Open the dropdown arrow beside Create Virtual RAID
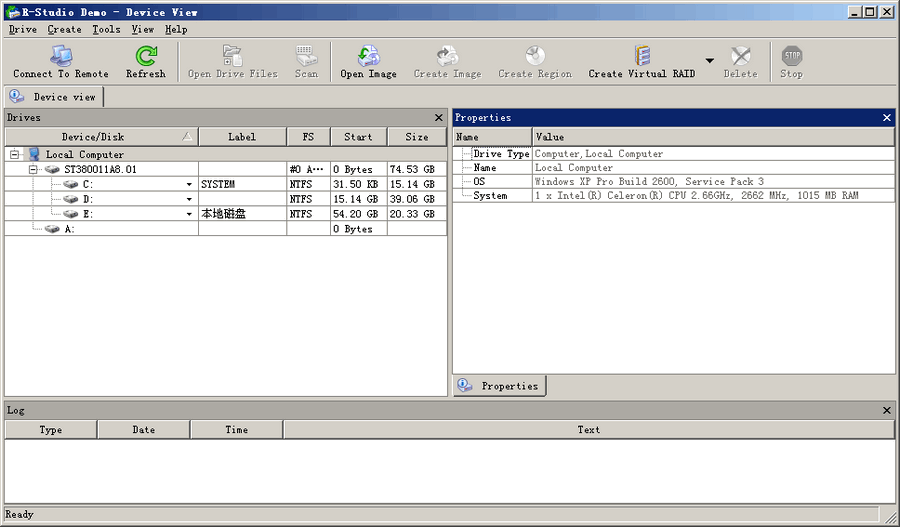The width and height of the screenshot is (900, 527). point(710,61)
